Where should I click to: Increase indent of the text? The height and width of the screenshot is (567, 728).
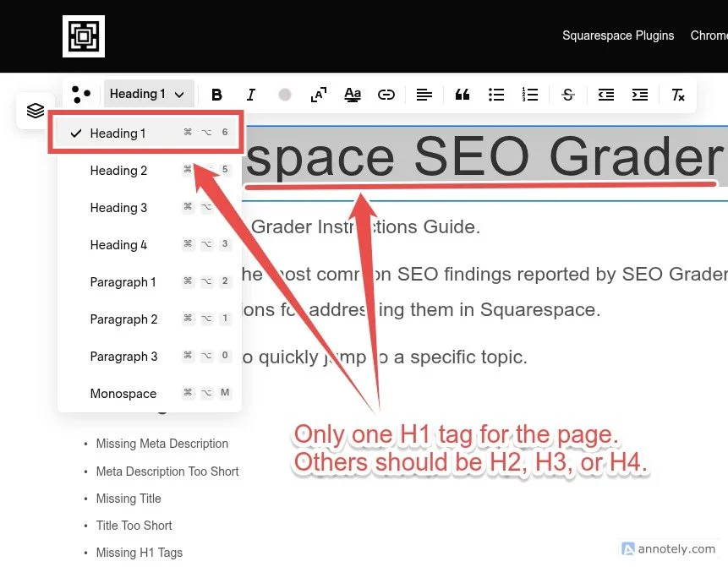click(640, 95)
